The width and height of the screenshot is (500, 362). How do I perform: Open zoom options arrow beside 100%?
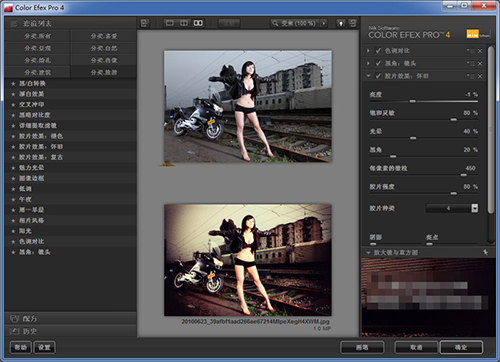point(323,23)
